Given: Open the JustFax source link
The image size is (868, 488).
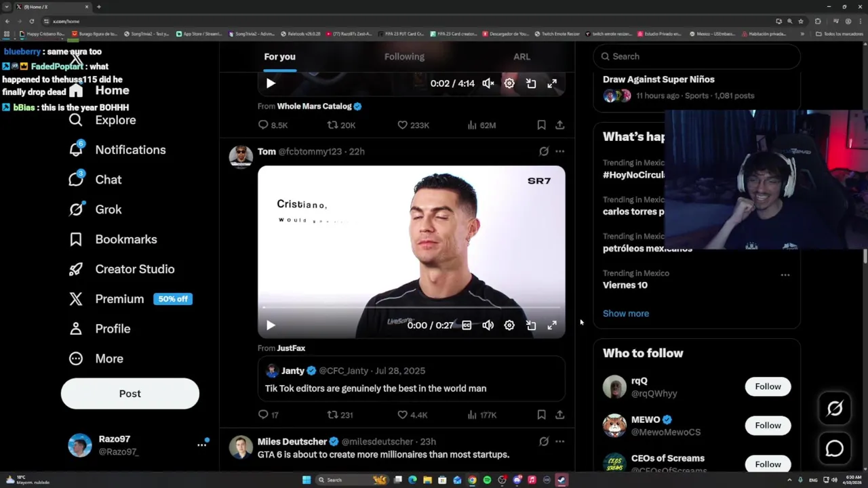Looking at the screenshot, I should (291, 348).
